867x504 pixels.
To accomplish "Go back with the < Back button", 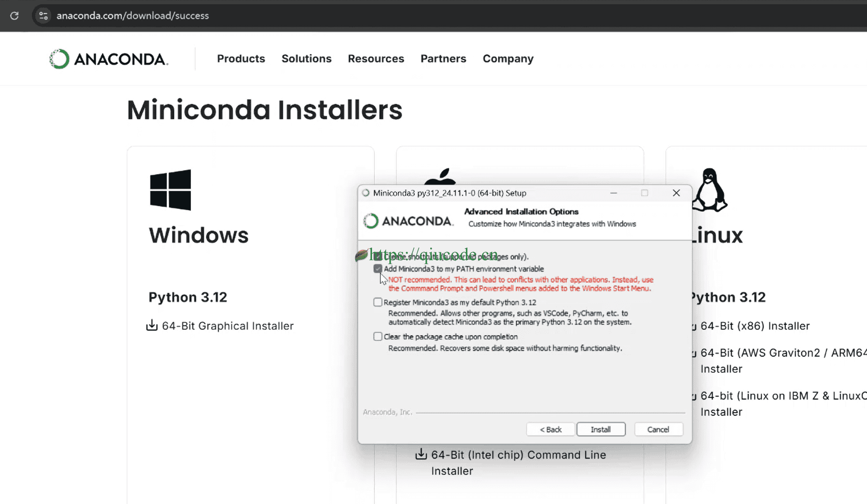I will click(550, 429).
